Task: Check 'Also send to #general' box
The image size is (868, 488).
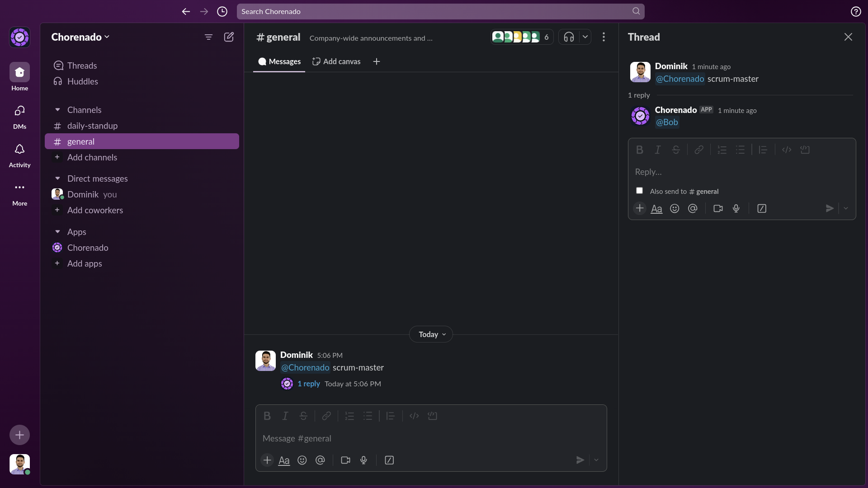Action: pos(639,191)
